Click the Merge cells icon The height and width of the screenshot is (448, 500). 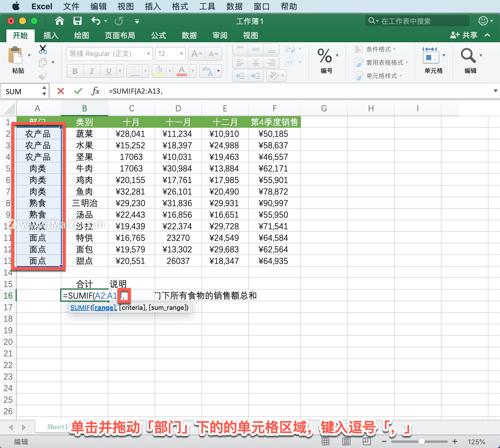click(x=290, y=62)
